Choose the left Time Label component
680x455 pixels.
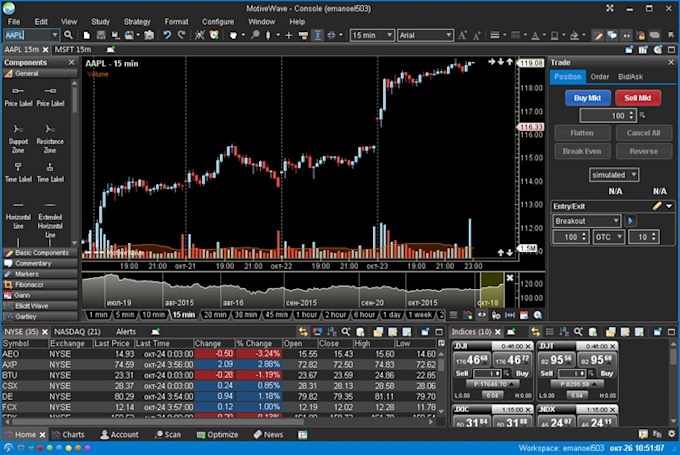(18, 172)
